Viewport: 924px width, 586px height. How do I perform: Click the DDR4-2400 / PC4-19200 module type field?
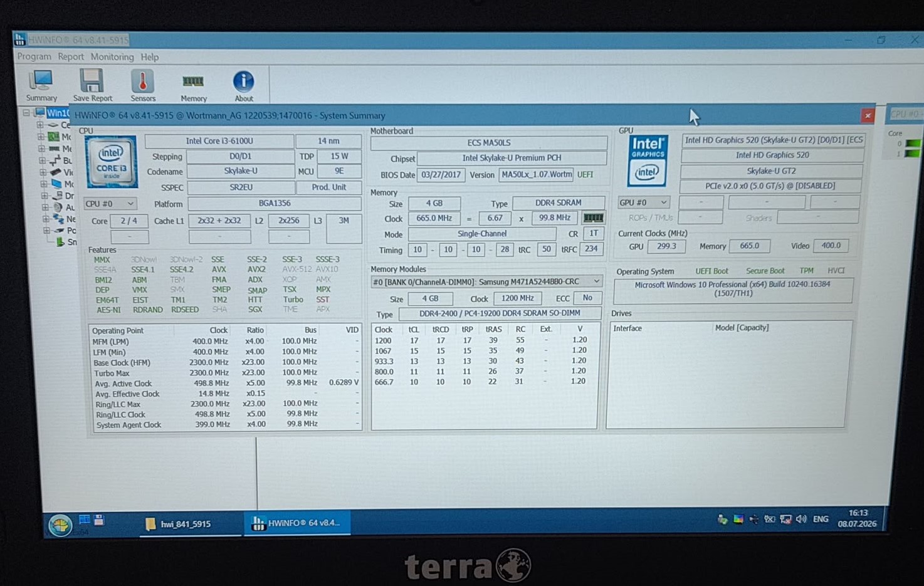(x=500, y=313)
